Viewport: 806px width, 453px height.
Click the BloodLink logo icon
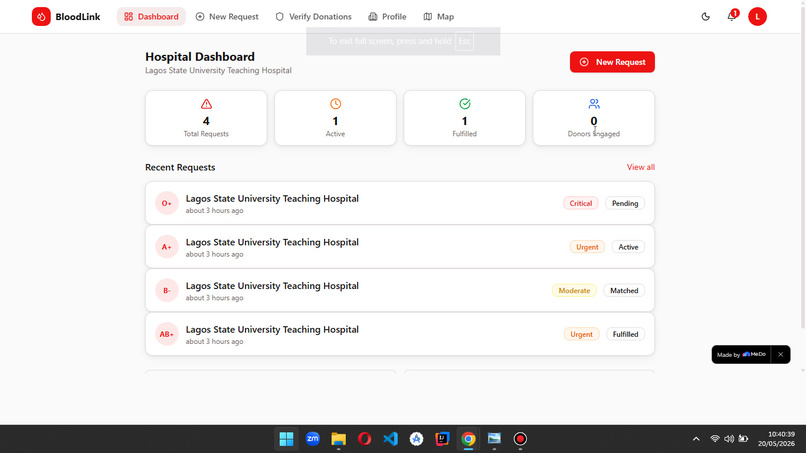[41, 16]
